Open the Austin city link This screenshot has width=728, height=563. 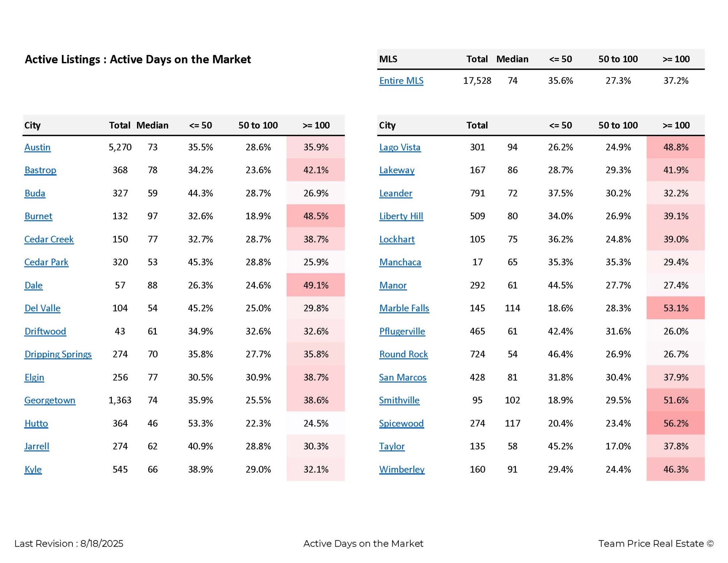click(38, 147)
